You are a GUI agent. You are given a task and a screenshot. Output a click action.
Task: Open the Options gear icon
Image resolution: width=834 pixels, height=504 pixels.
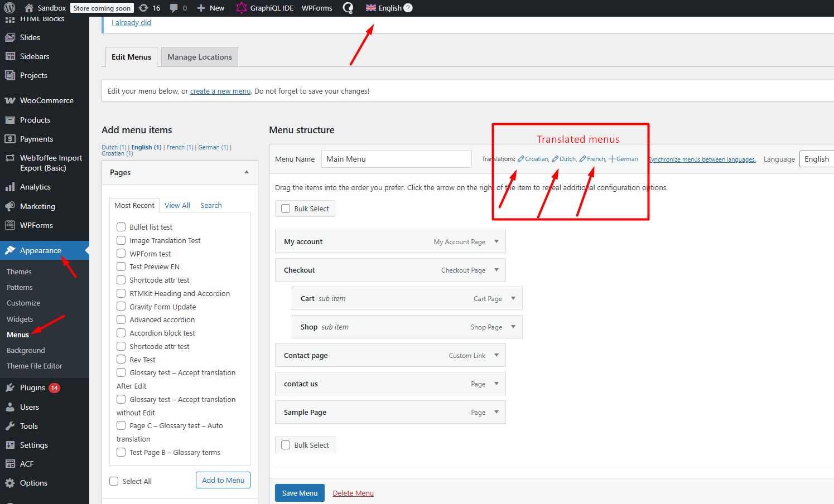pyautogui.click(x=10, y=483)
